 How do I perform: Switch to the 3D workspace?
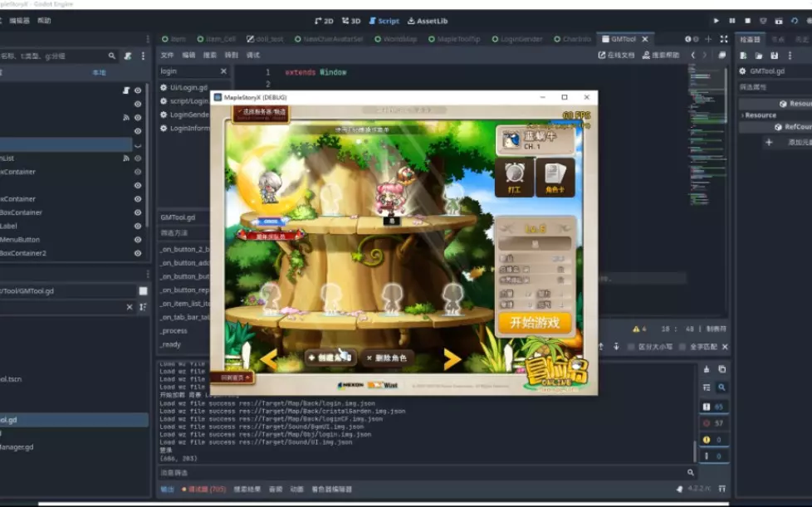[x=351, y=21]
